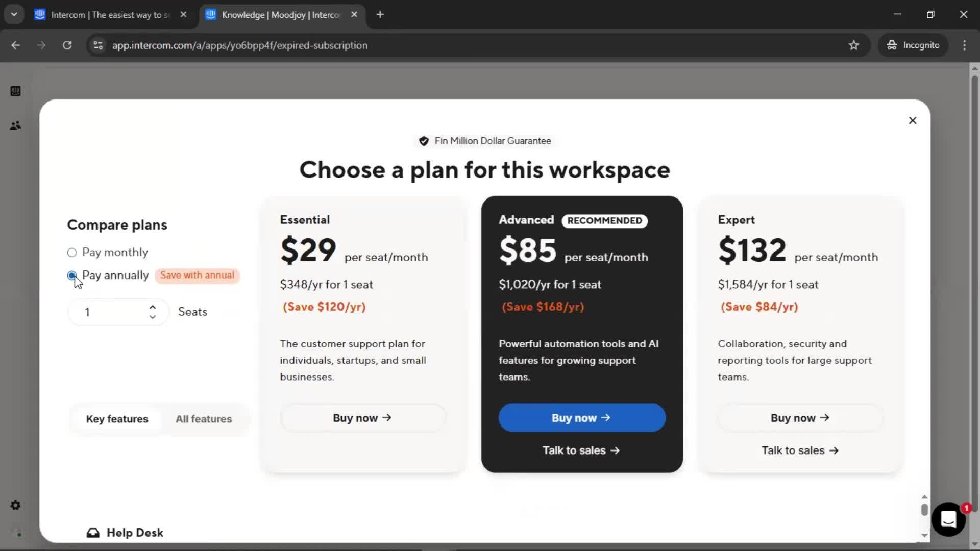Click the dialog's inner scrollbar thumb

(924, 510)
